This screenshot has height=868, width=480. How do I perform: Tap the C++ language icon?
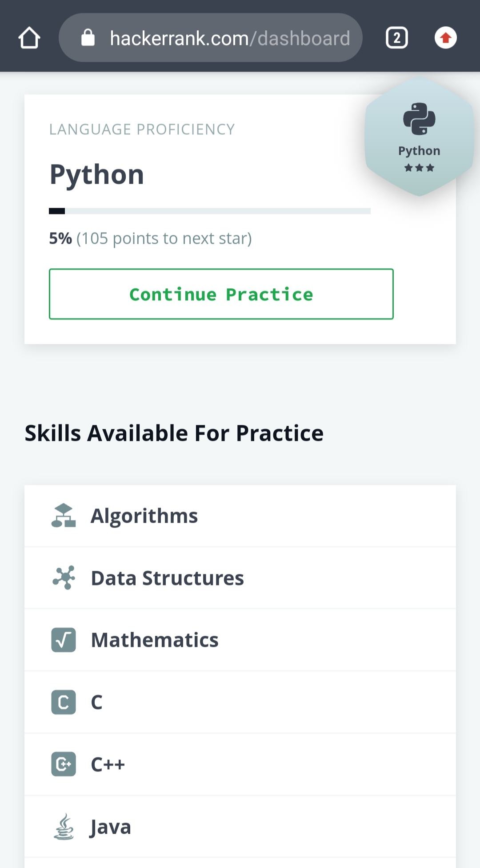pos(64,764)
